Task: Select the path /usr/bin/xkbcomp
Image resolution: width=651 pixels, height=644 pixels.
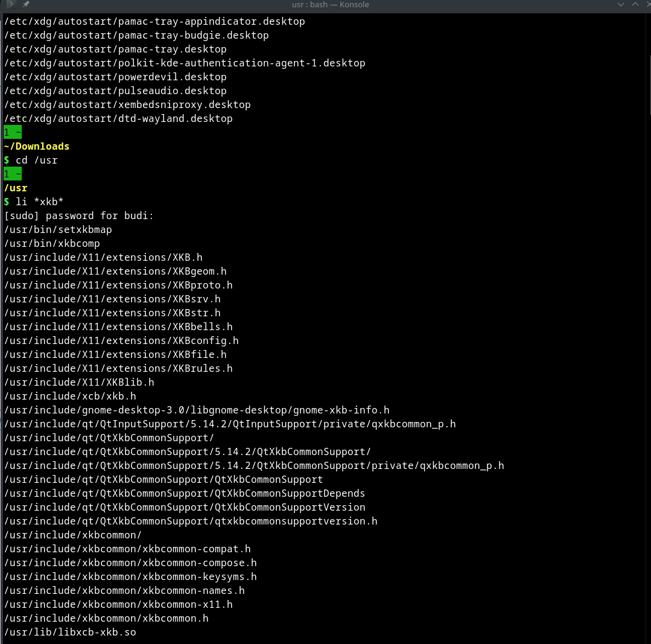Action: pos(52,243)
